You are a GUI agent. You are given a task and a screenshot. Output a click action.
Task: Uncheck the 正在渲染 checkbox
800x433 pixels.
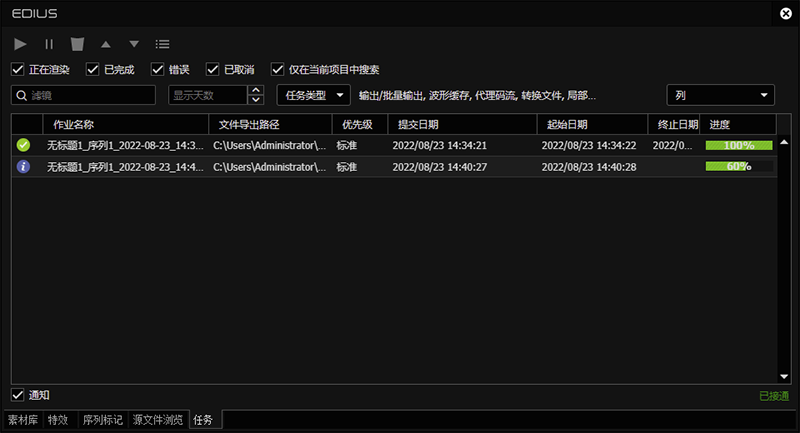(x=18, y=69)
